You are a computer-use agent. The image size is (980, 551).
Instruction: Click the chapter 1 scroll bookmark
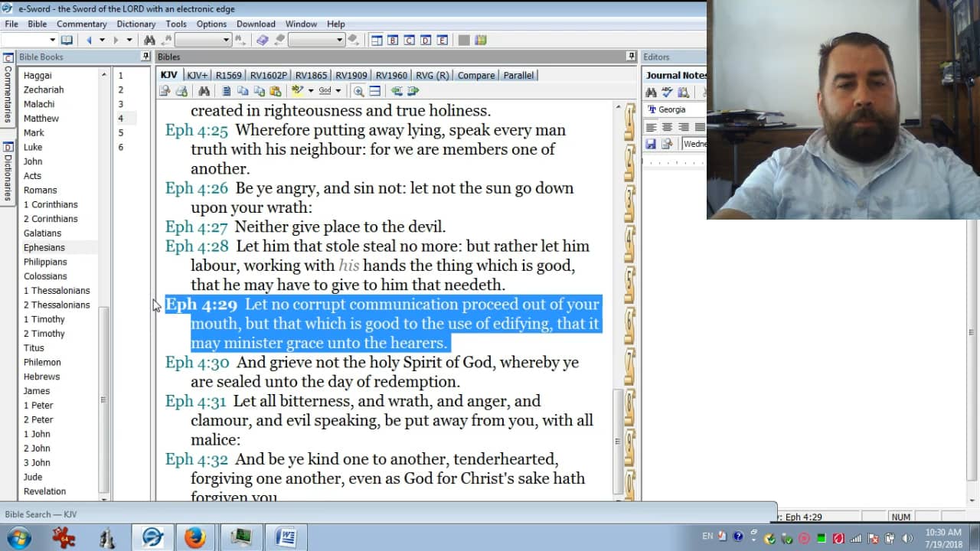[x=629, y=122]
